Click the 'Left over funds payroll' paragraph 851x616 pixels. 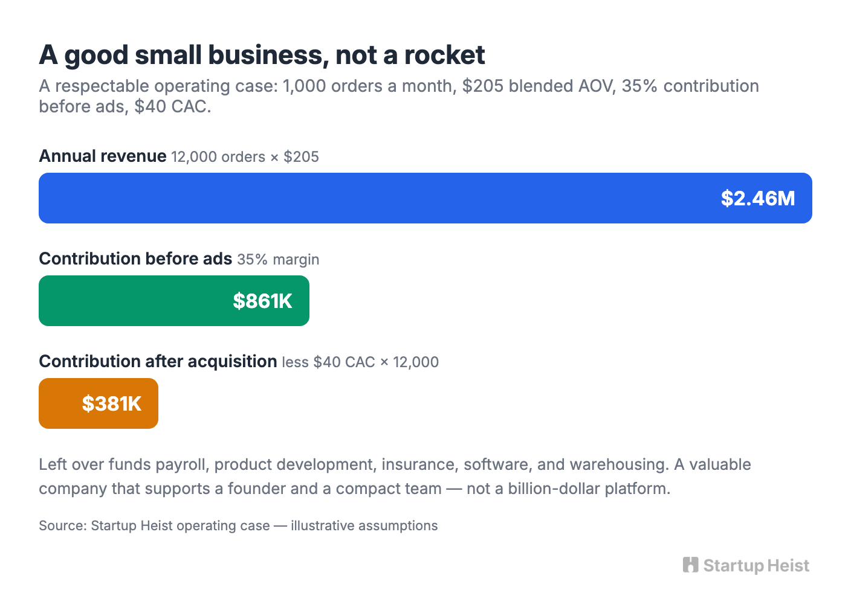pyautogui.click(x=395, y=476)
